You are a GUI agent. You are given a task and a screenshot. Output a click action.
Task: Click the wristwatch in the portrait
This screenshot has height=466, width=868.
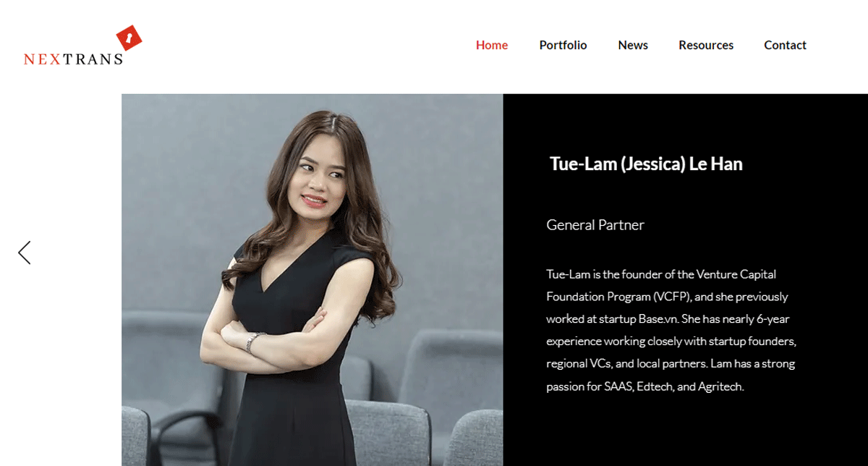click(252, 342)
